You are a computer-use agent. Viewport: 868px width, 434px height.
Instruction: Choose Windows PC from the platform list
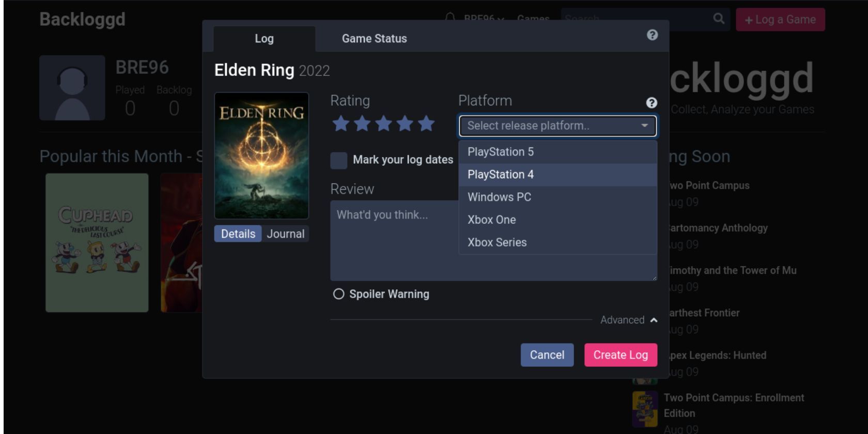(x=557, y=197)
